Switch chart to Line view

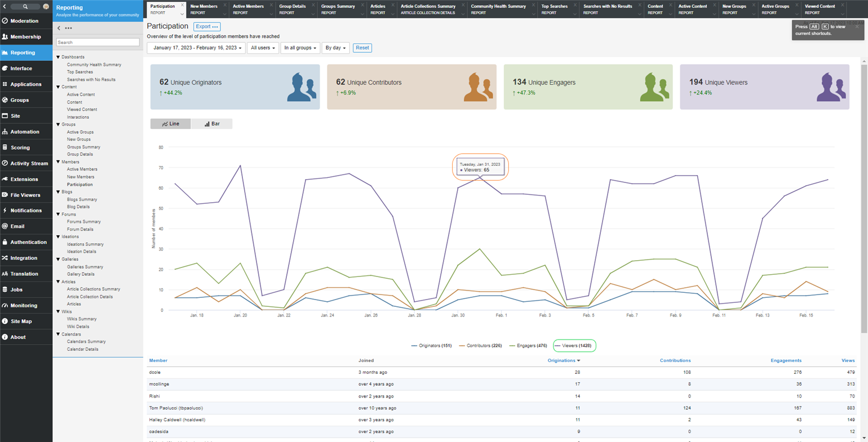pos(170,124)
